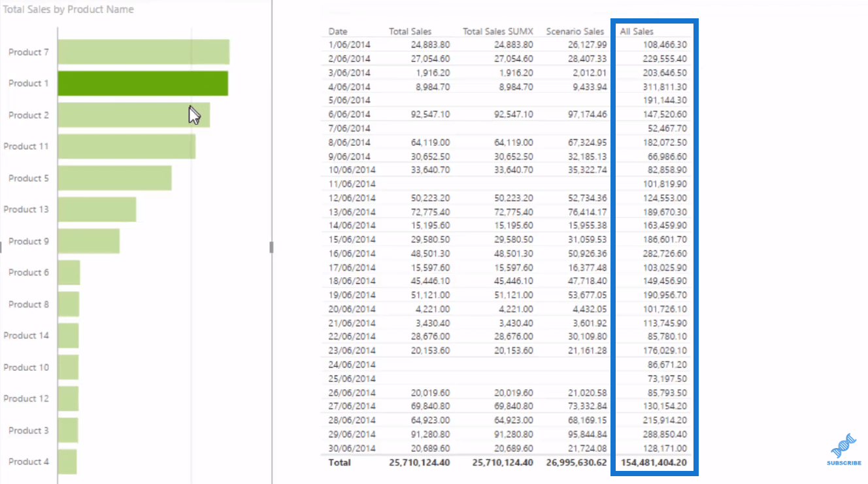Click All Sales value 282,726.60
The image size is (868, 484).
(665, 253)
